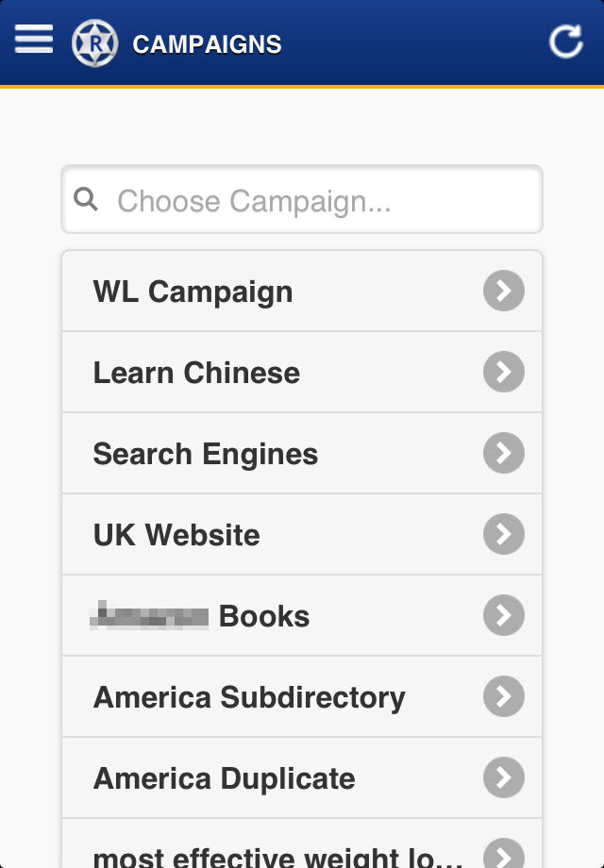Hit the America Subdirectory arrow icon
Screen dimensions: 604x868
tap(504, 697)
